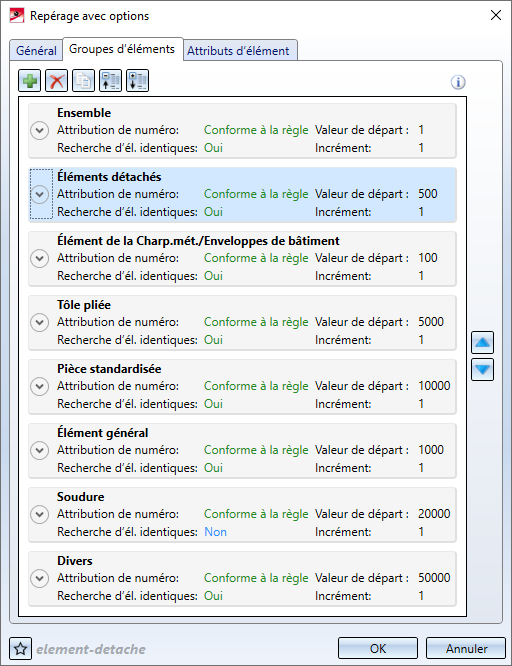Click the Annuler button
The width and height of the screenshot is (512, 666).
[466, 649]
